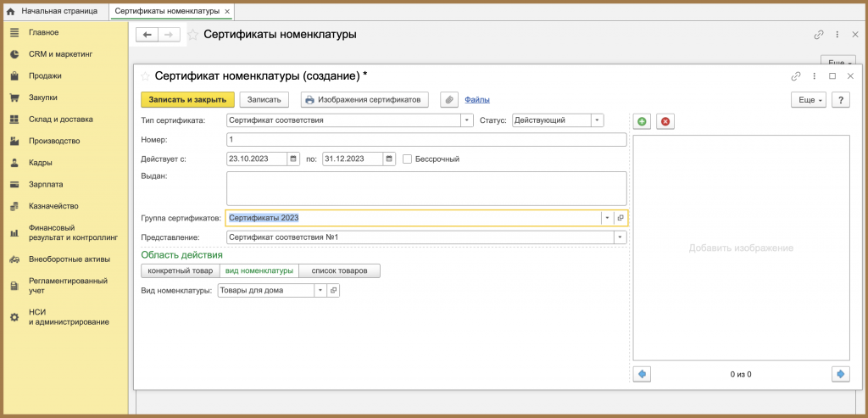Click into the Номер field

[x=426, y=140]
